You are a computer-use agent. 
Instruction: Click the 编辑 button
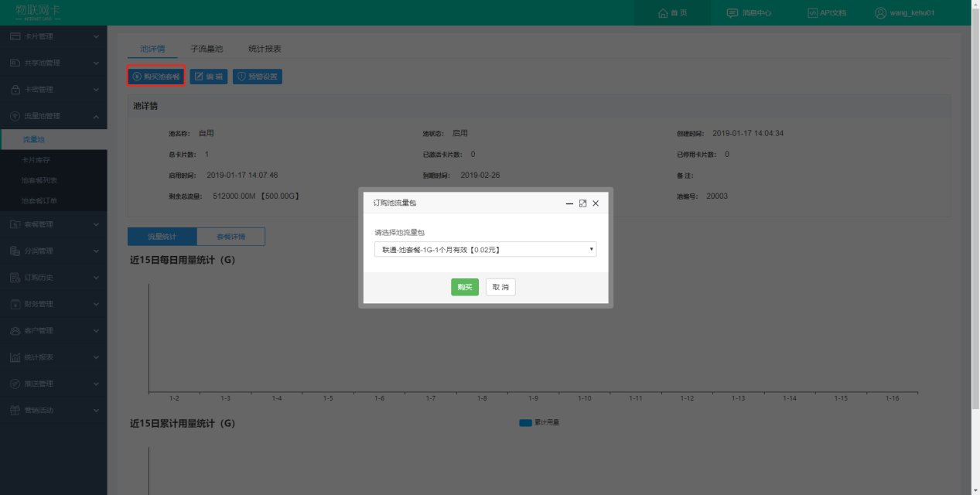pos(209,77)
